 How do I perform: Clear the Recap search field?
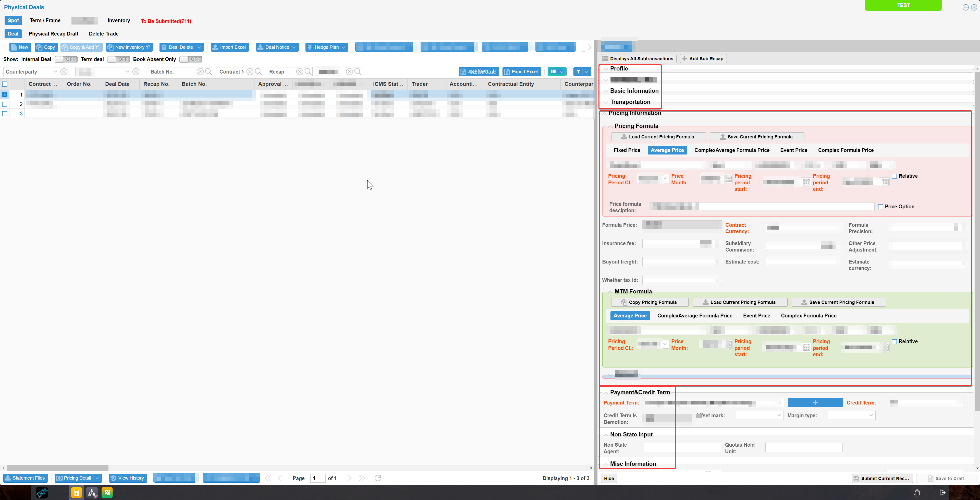pyautogui.click(x=300, y=72)
